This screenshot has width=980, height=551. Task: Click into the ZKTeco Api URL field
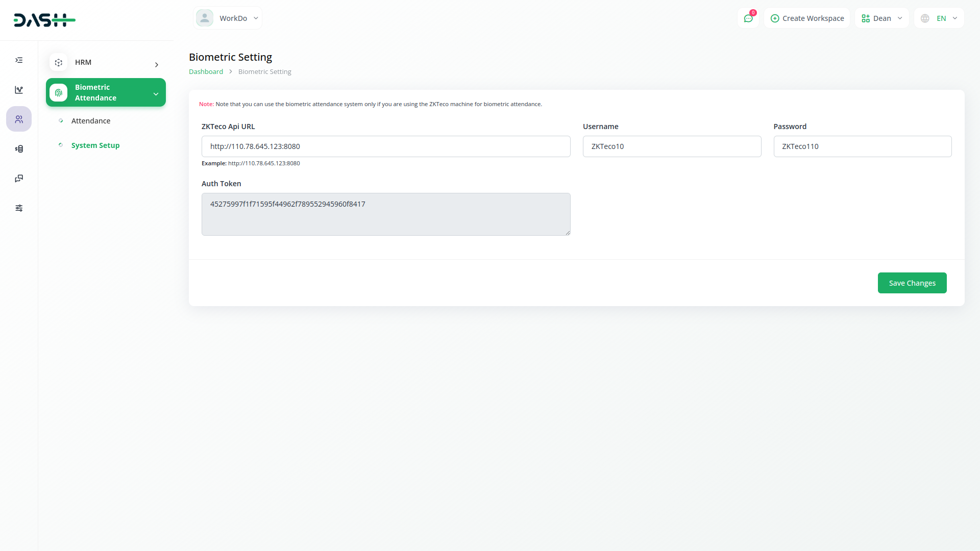[x=386, y=146]
